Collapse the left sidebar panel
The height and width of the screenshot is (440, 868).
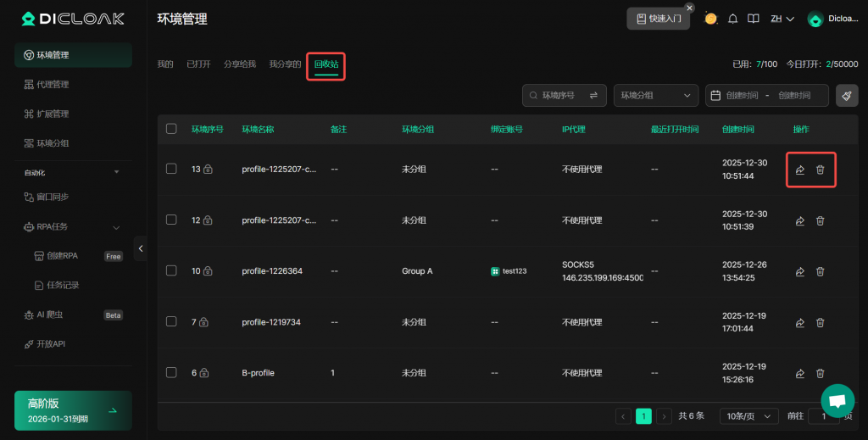(x=141, y=248)
